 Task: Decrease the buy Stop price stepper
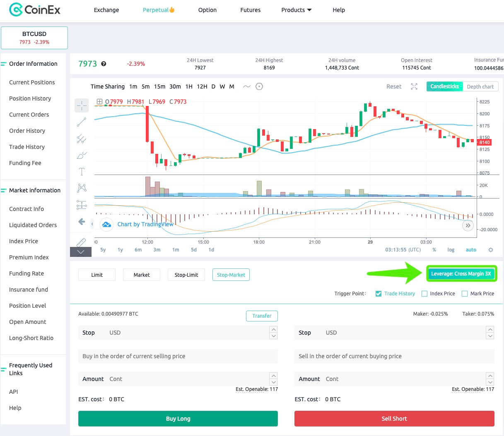(x=273, y=336)
